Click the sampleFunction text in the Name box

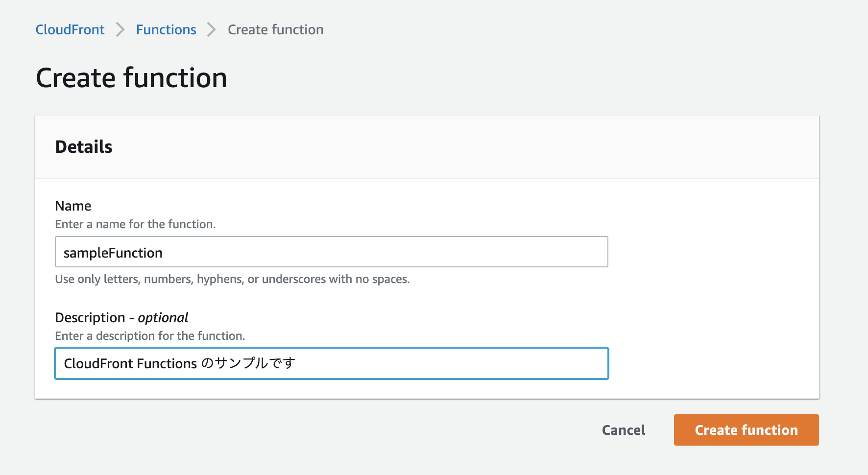pos(113,253)
